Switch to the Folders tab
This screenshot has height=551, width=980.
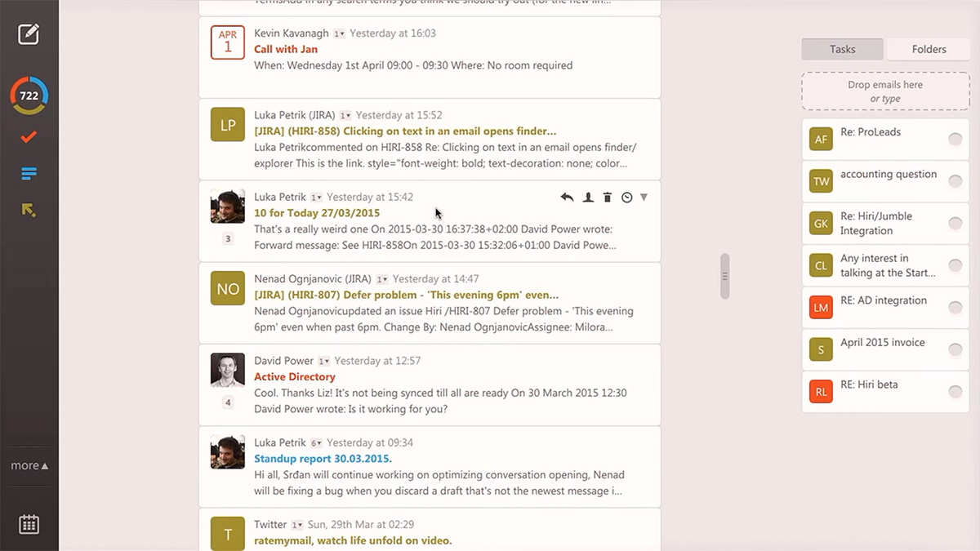(x=929, y=49)
